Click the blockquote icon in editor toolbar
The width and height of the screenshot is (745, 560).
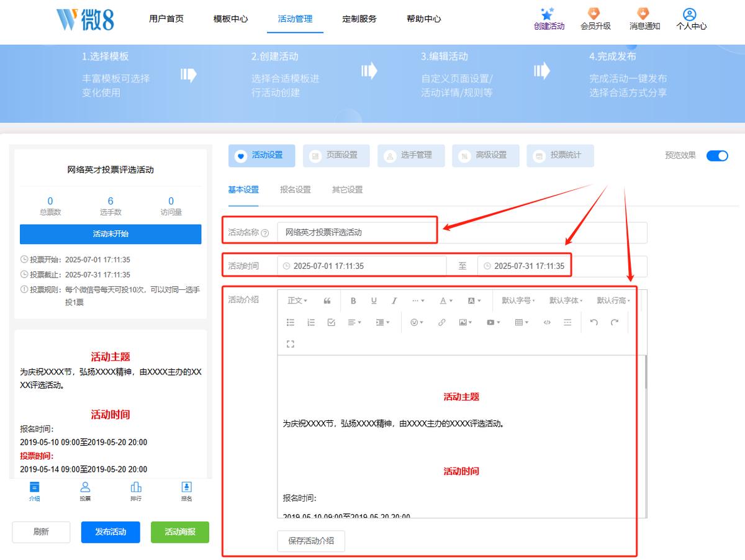[x=327, y=300]
